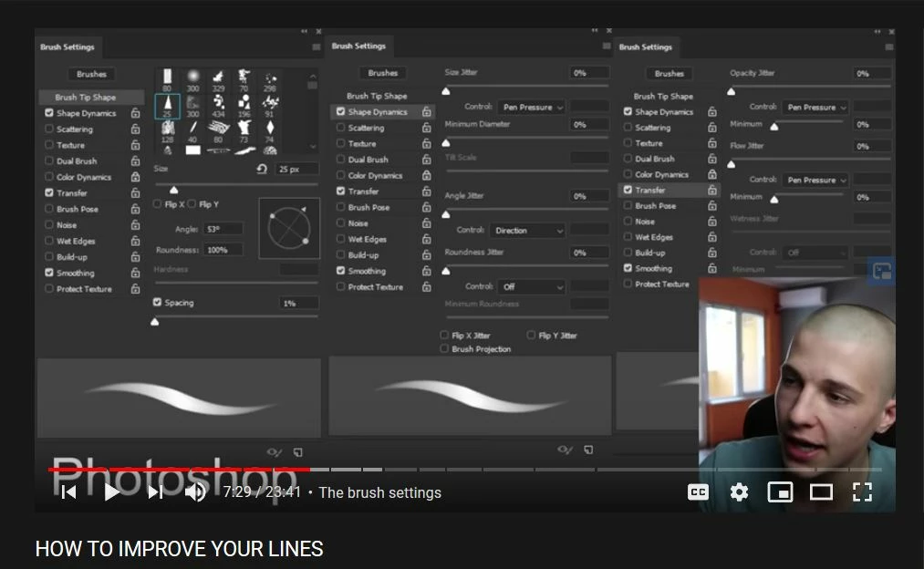
Task: Open Roundness Jitter Control Off dropdown
Action: 532,287
